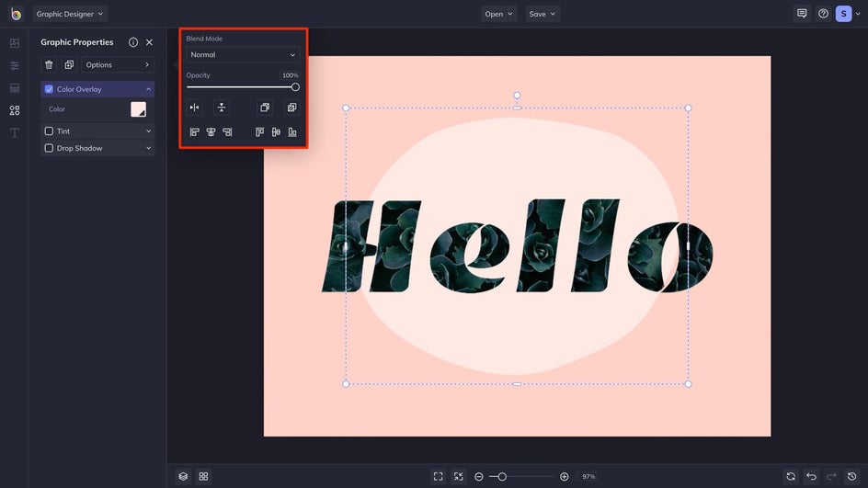Enable the Tint checkbox
This screenshot has height=488, width=868.
[49, 131]
